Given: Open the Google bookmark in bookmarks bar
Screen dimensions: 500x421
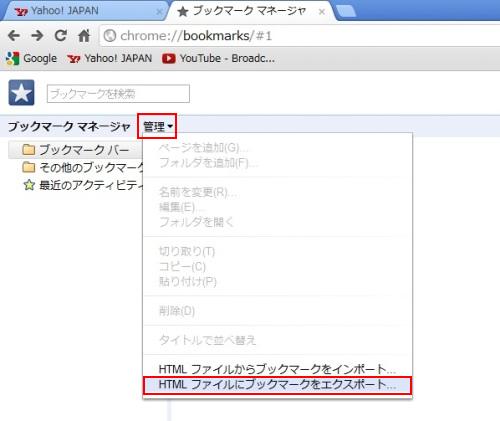Looking at the screenshot, I should tap(31, 58).
